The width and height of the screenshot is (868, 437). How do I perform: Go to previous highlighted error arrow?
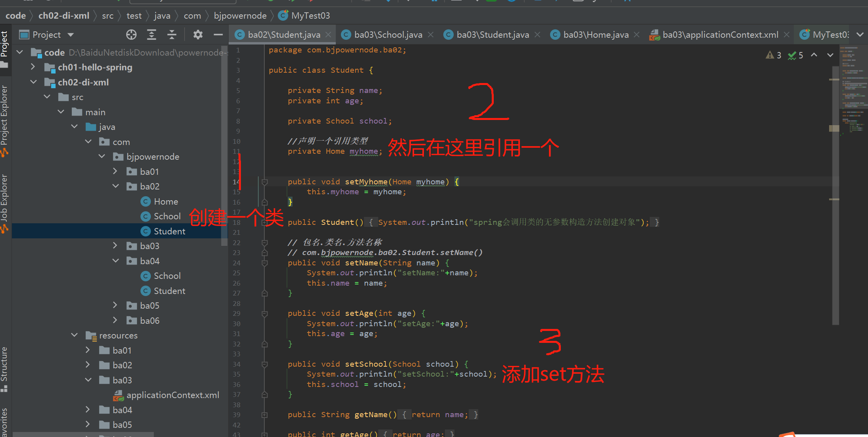(814, 55)
